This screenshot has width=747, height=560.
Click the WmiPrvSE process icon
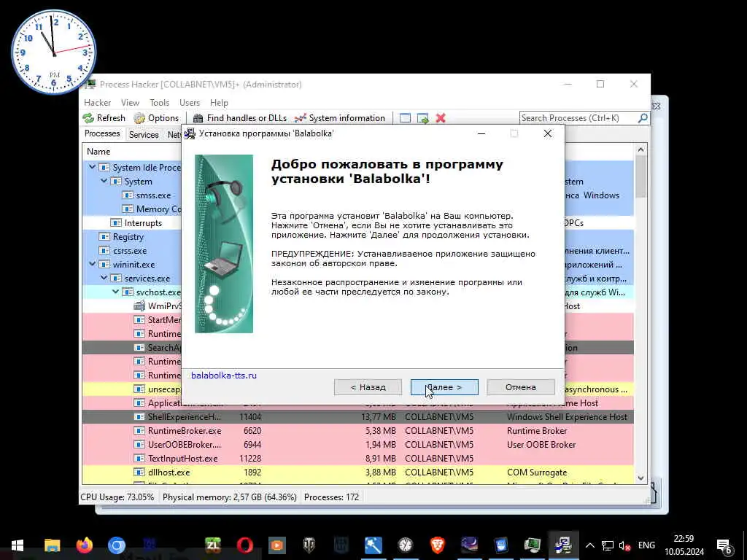139,306
